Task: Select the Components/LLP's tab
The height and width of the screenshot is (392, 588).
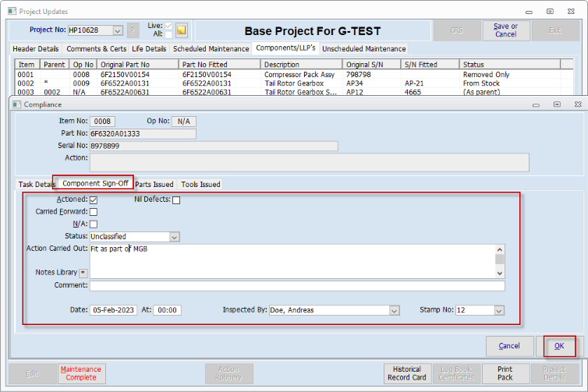Action: 285,48
